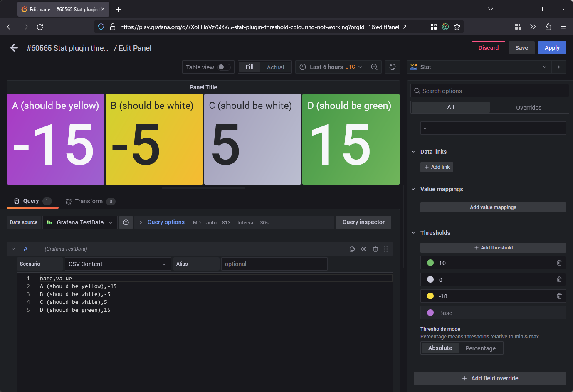Select the Overrides tab in options
Screen dimensions: 573x392
coord(529,107)
